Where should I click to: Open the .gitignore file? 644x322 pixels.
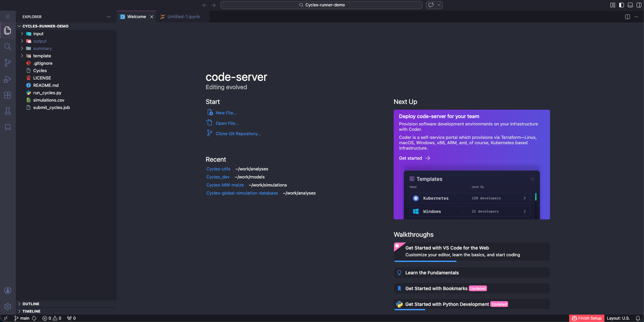[x=66, y=63]
